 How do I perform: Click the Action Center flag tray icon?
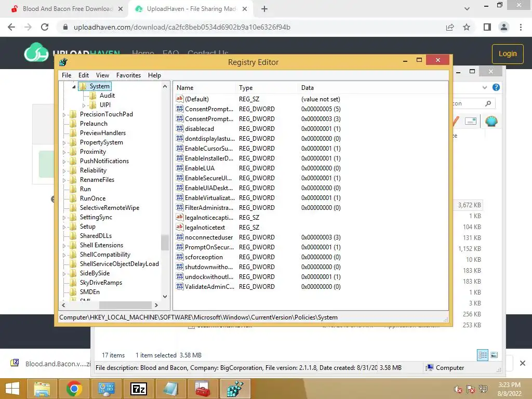(x=471, y=390)
